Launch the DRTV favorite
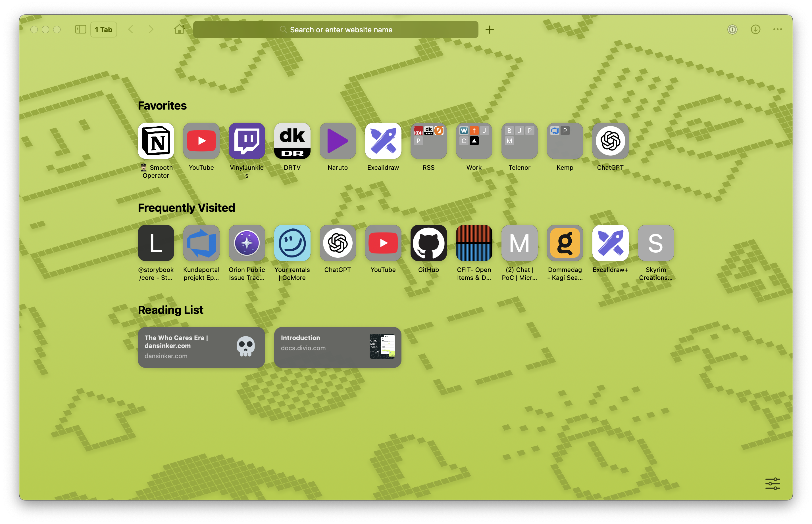 click(292, 141)
